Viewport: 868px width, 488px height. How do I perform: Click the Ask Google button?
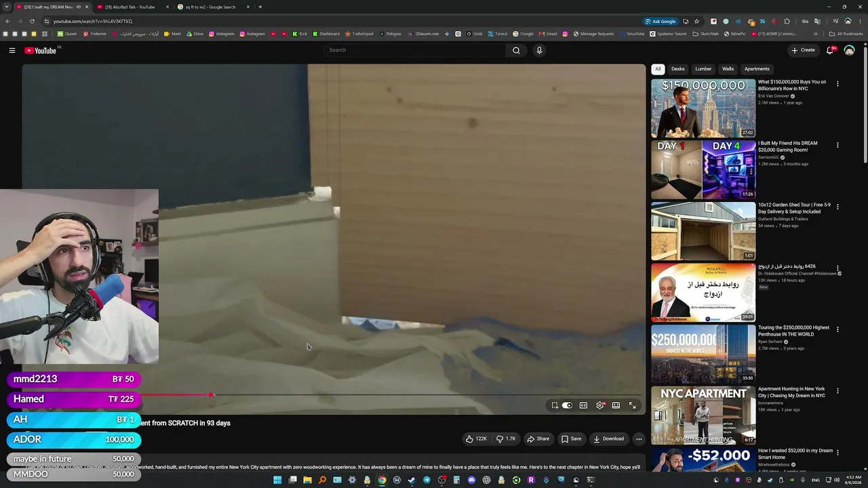click(660, 21)
